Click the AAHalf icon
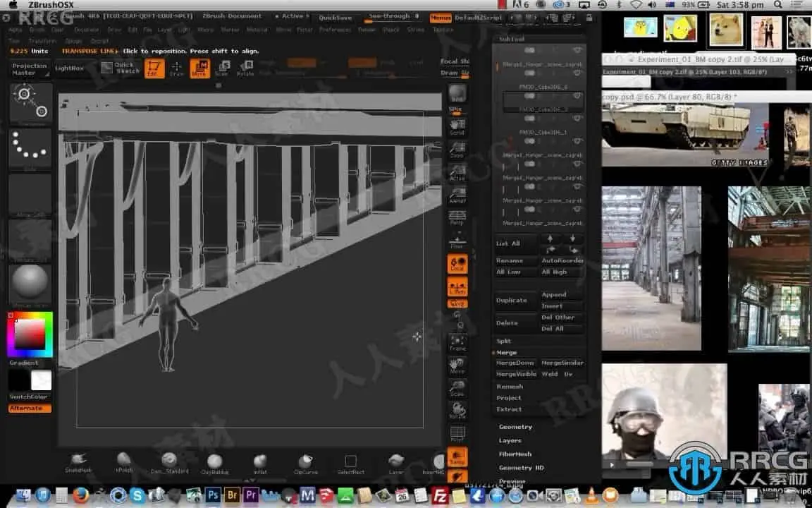This screenshot has height=508, width=812. click(457, 195)
